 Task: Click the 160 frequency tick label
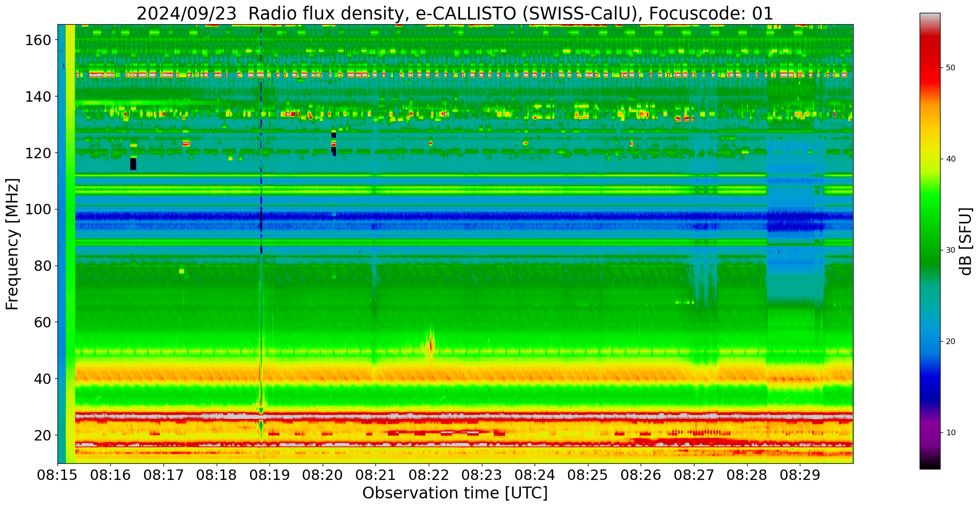point(38,40)
